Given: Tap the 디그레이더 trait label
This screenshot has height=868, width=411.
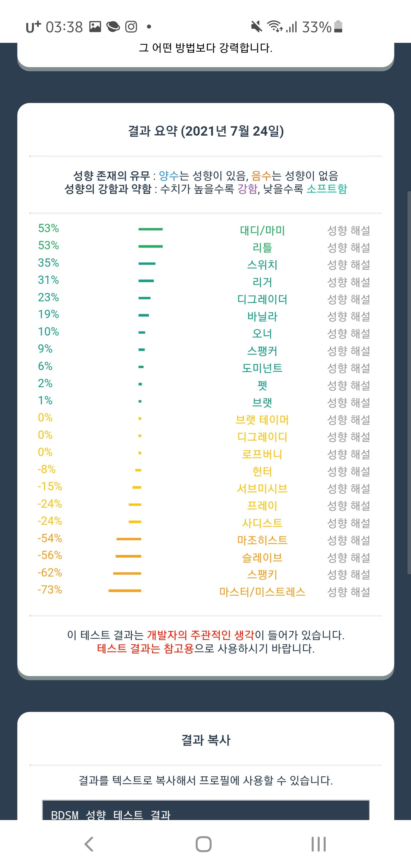Looking at the screenshot, I should 262,299.
